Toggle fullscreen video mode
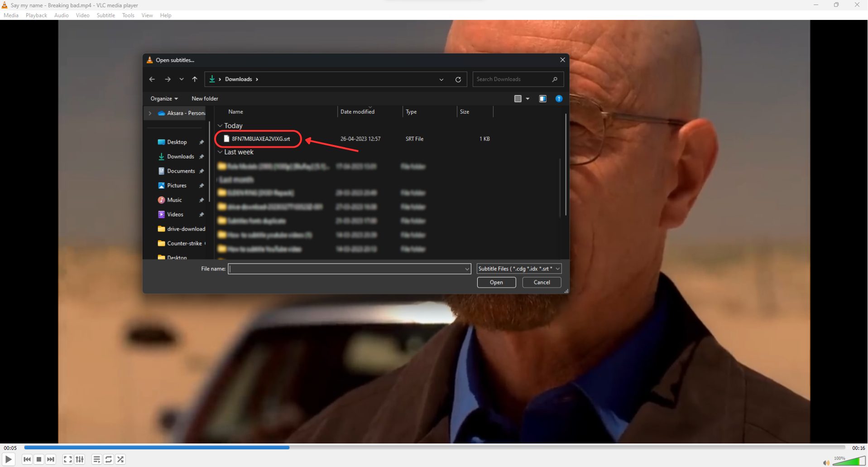The width and height of the screenshot is (868, 467). pyautogui.click(x=68, y=459)
